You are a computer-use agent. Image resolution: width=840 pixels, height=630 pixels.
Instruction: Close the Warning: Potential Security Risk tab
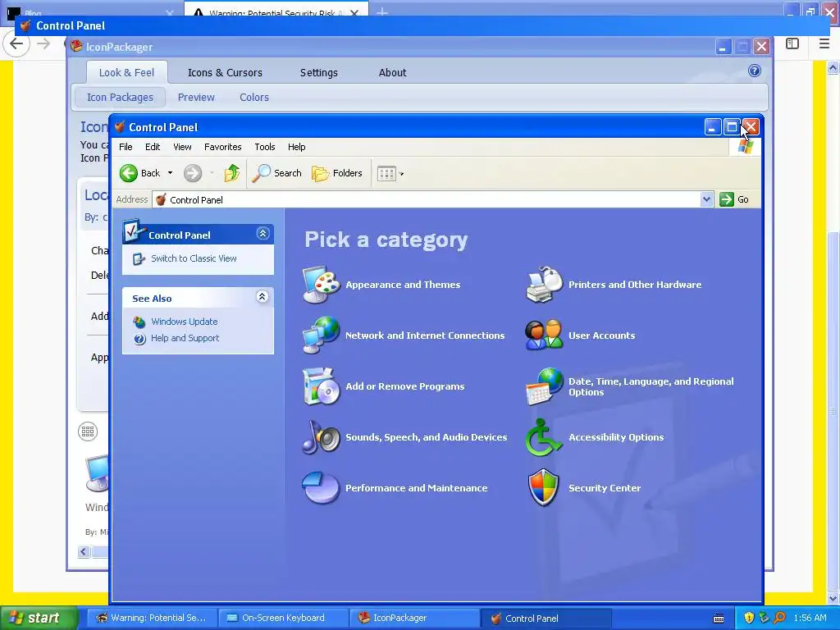point(354,12)
